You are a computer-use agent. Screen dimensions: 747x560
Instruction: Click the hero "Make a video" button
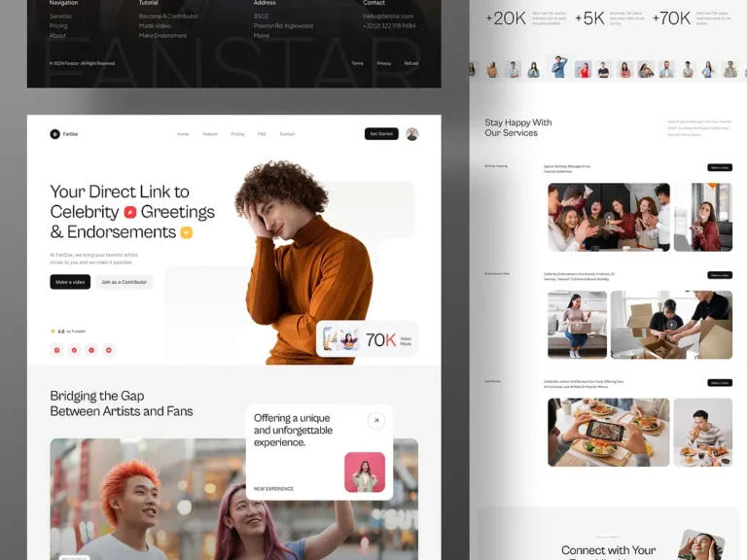point(70,282)
